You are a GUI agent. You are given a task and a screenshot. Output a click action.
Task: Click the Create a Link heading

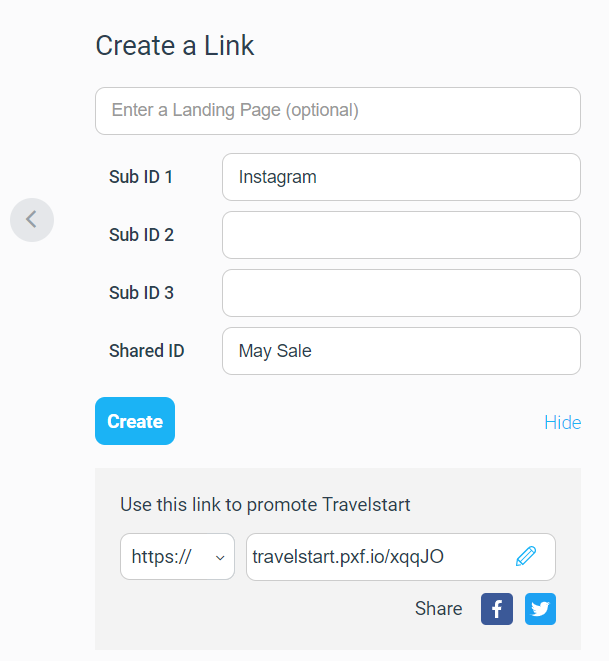(175, 46)
